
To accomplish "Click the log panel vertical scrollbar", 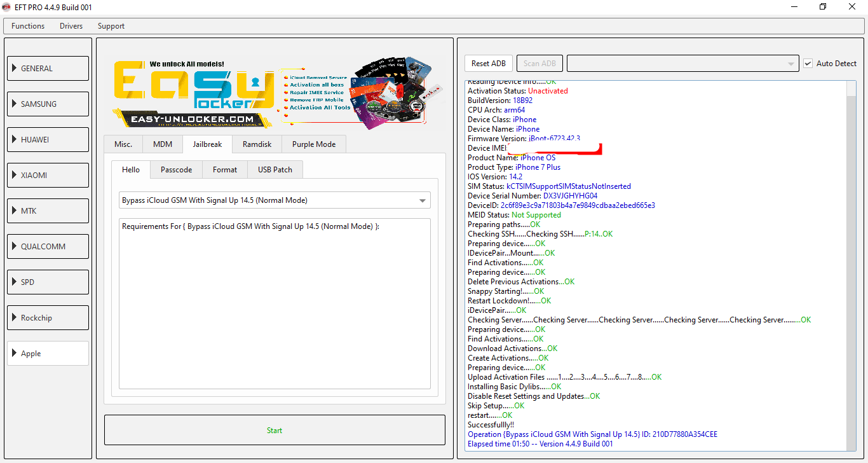I will pyautogui.click(x=851, y=265).
